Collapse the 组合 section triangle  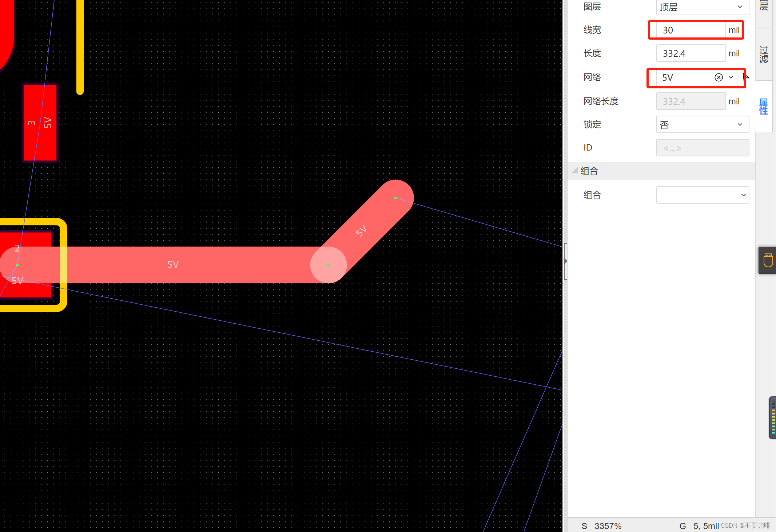click(575, 171)
